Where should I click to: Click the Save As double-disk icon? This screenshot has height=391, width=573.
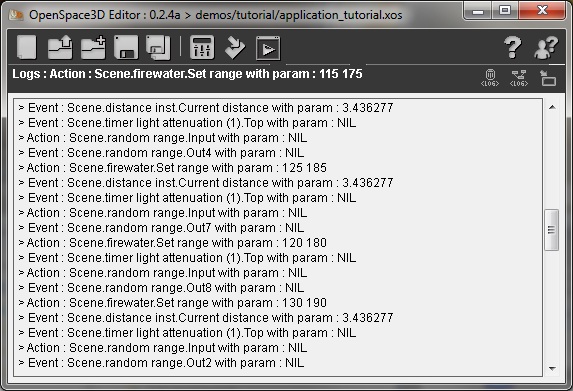(158, 47)
